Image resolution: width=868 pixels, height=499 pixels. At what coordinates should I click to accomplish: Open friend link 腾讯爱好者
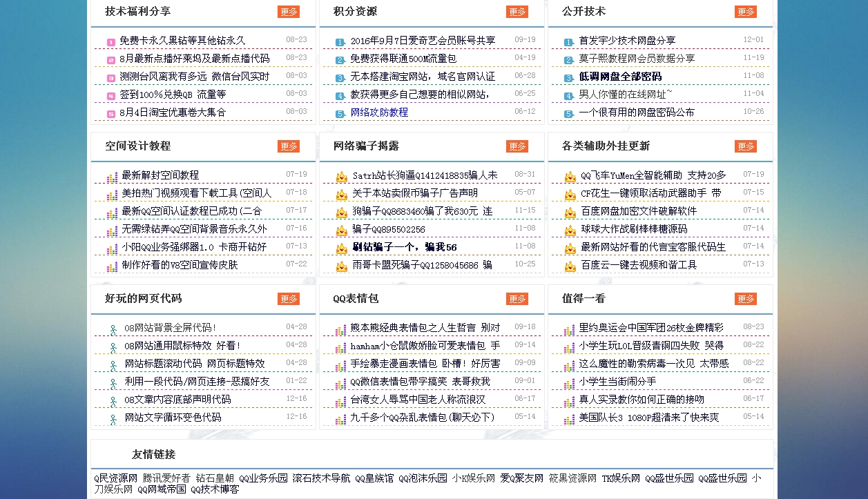point(166,478)
